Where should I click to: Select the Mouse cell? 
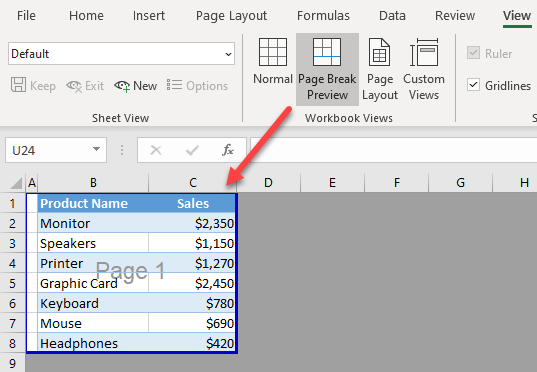click(93, 323)
